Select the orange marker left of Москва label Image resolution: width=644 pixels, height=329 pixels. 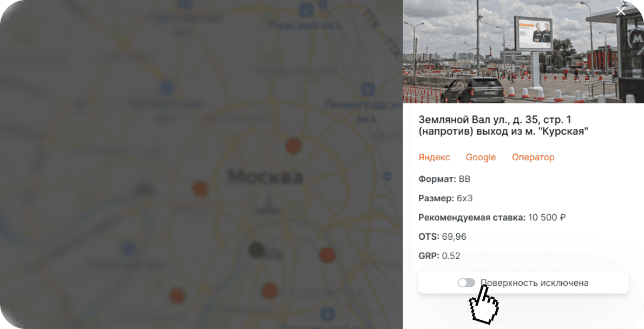tap(200, 188)
